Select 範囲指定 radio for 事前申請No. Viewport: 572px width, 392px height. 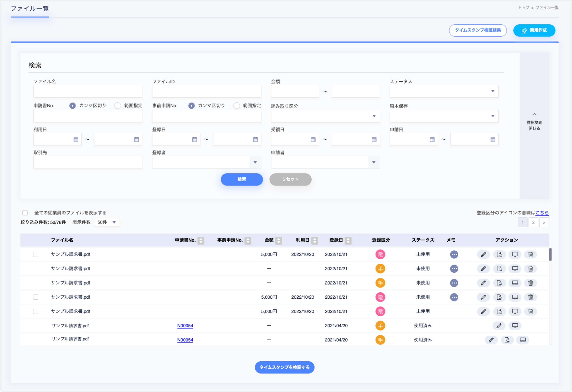click(236, 106)
